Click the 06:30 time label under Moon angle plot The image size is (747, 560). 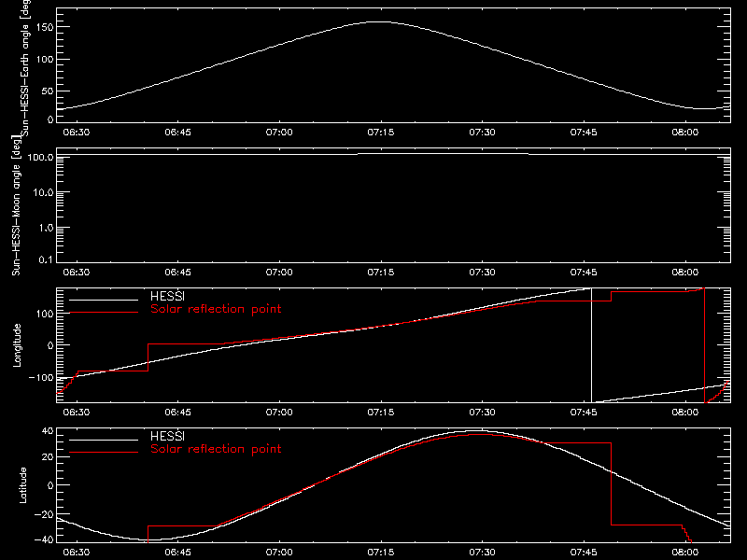click(x=77, y=272)
